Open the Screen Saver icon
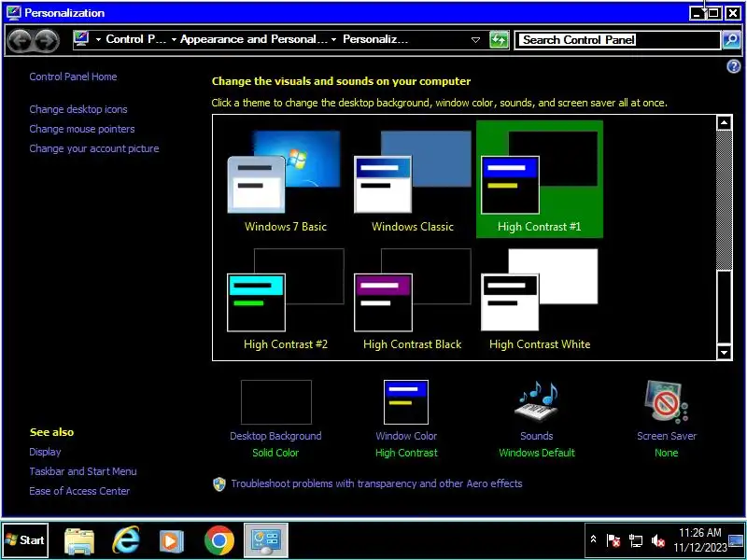The height and width of the screenshot is (560, 747). [x=667, y=402]
